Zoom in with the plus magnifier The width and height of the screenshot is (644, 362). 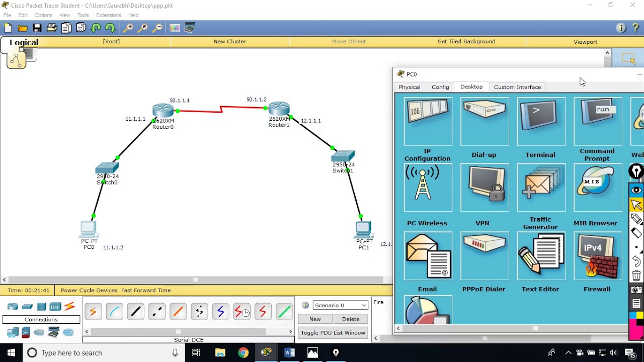point(128,28)
